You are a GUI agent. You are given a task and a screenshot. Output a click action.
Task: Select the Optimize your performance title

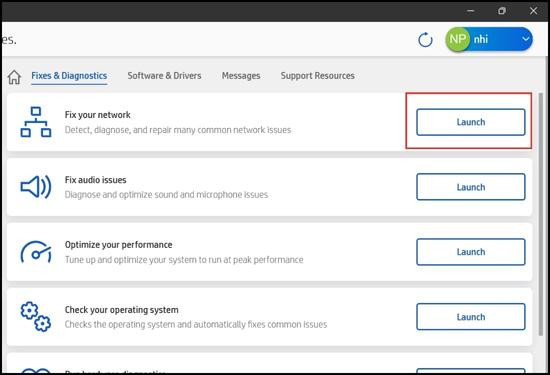pyautogui.click(x=119, y=245)
